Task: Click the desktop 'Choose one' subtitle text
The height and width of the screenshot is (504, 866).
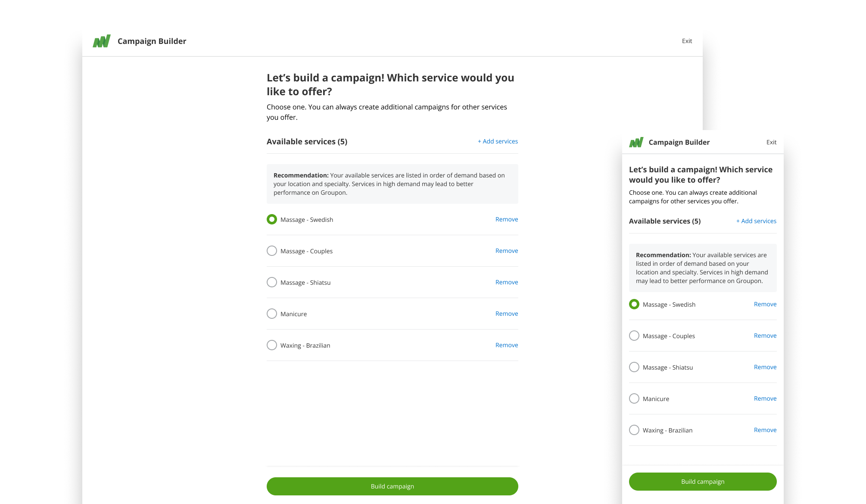Action: click(x=387, y=112)
